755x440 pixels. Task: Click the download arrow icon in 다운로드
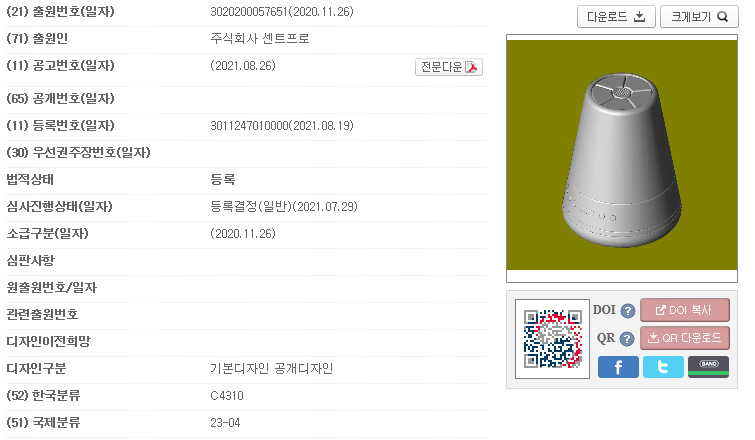point(639,17)
